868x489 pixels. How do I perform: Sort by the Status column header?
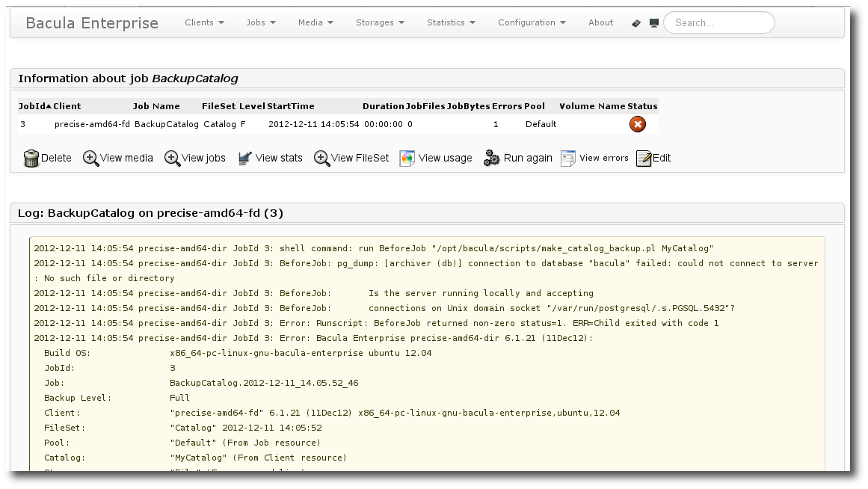[642, 106]
